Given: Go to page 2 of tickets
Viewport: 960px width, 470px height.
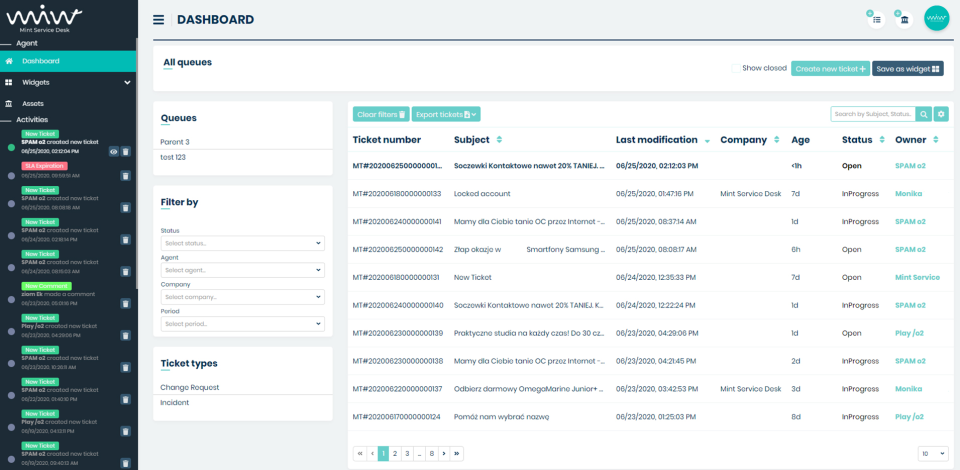Looking at the screenshot, I should [x=395, y=453].
